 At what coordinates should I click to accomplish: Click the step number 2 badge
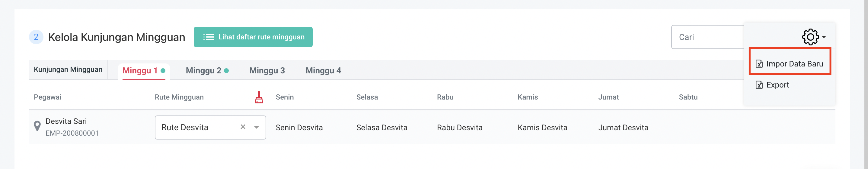(36, 37)
